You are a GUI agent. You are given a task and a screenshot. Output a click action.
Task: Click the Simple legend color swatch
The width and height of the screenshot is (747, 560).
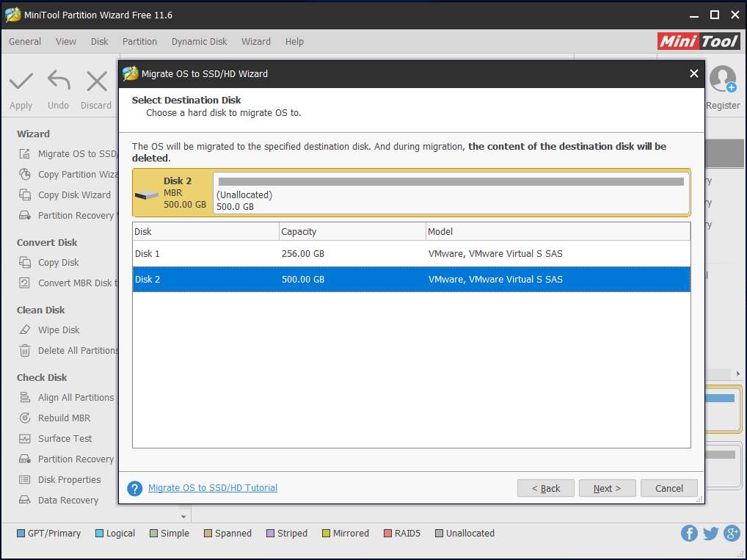tap(153, 534)
